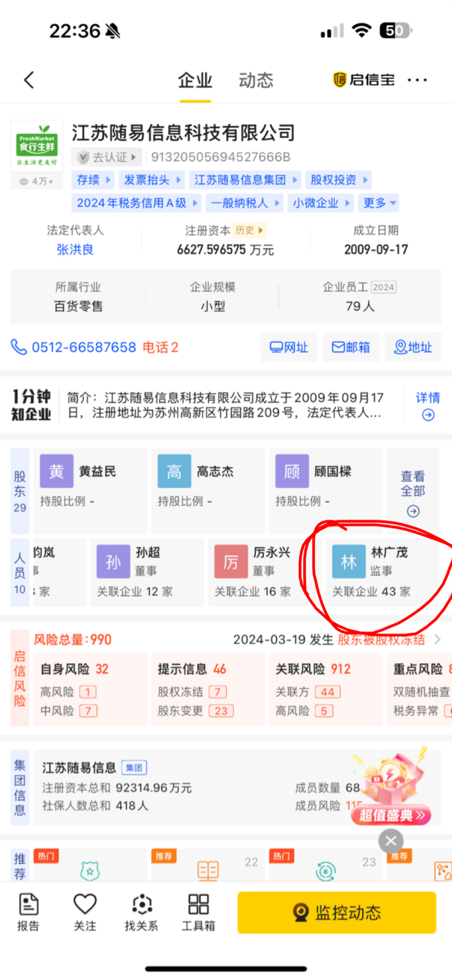Tap the 股东变更 23 entry
The width and height of the screenshot is (452, 980).
tap(195, 711)
